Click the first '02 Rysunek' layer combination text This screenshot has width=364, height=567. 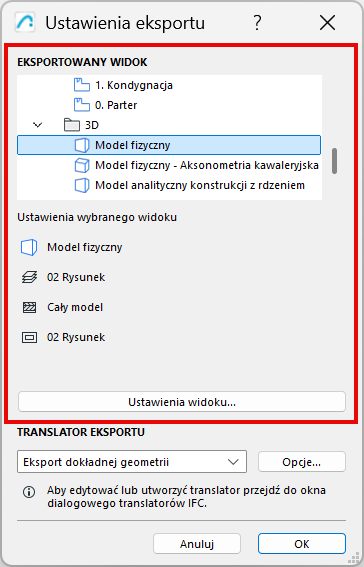click(76, 277)
